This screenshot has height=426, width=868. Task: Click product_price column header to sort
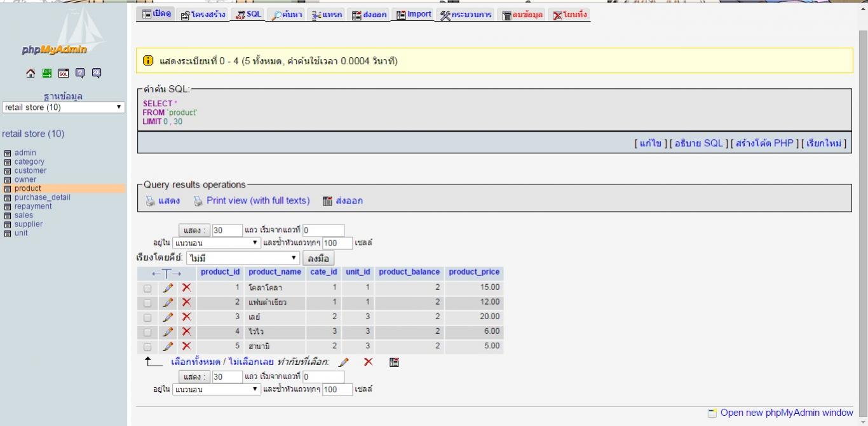[474, 272]
